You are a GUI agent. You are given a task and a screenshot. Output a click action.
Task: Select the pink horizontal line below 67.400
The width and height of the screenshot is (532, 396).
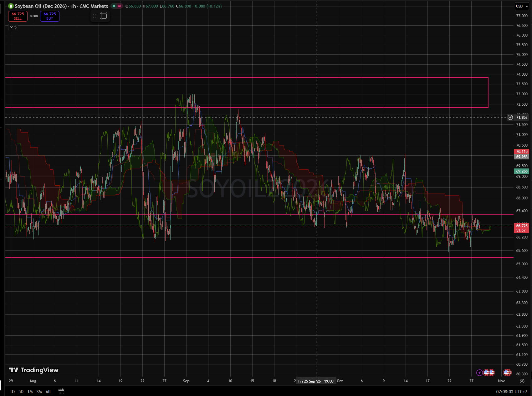click(259, 214)
